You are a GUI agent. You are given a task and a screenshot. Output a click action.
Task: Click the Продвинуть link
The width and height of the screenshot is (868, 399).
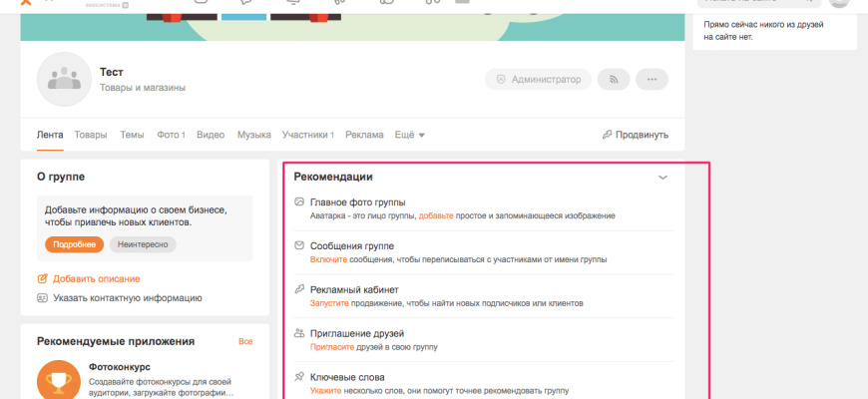[x=635, y=135]
